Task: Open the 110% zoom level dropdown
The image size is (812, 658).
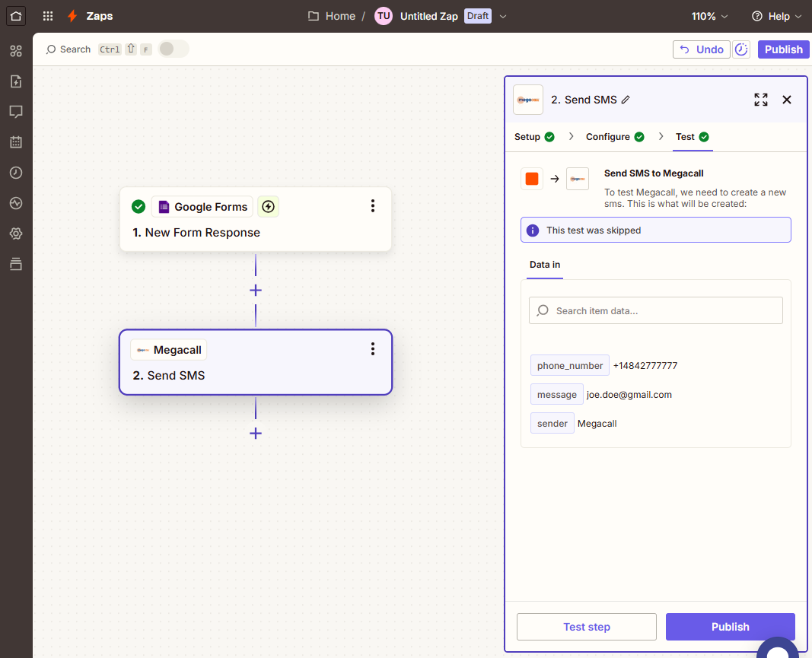Action: pos(709,16)
